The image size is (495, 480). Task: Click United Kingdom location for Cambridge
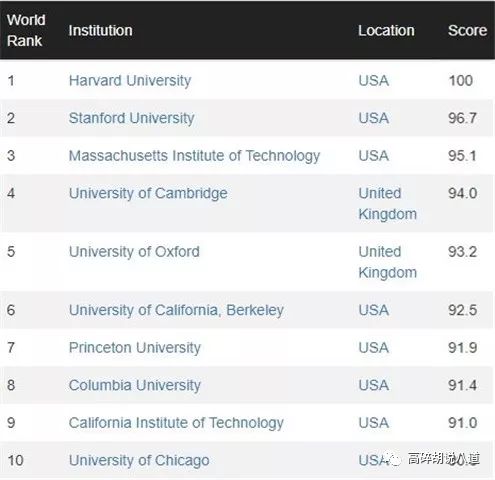tap(388, 204)
